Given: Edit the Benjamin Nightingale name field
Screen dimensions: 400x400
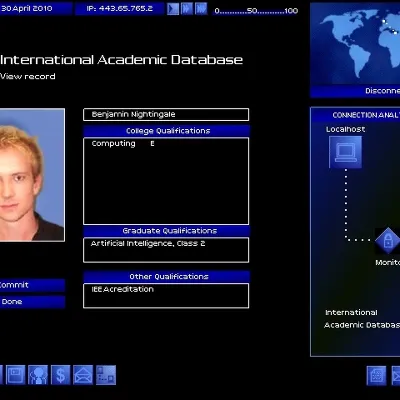Looking at the screenshot, I should pos(166,114).
